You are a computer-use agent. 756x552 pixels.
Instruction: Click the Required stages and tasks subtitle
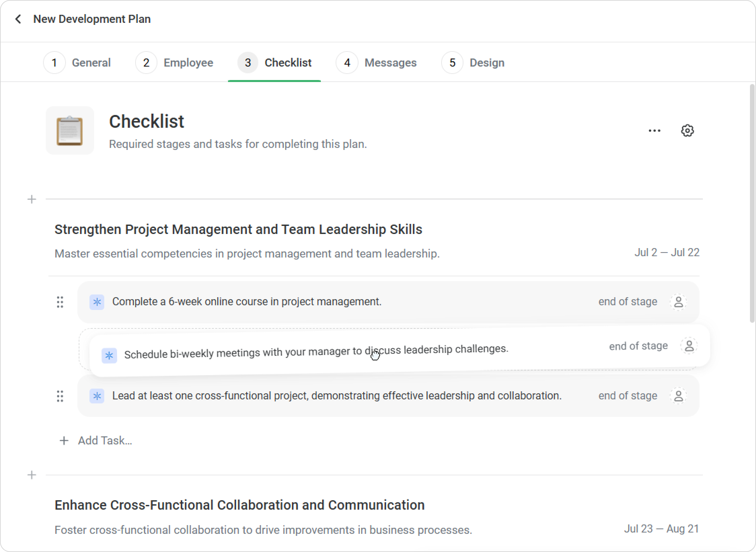click(238, 144)
